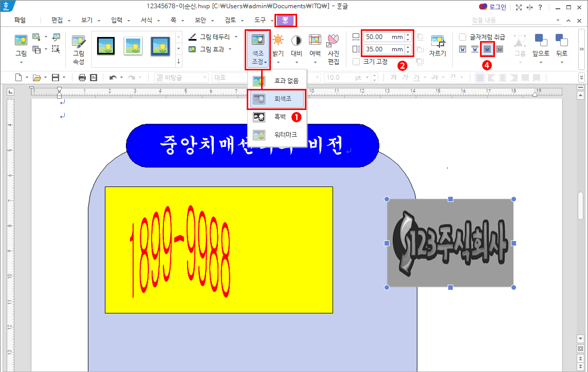Screen dimensions: 588x372
Task: Open the 보기 menu dropdown arrow
Action: [99, 21]
